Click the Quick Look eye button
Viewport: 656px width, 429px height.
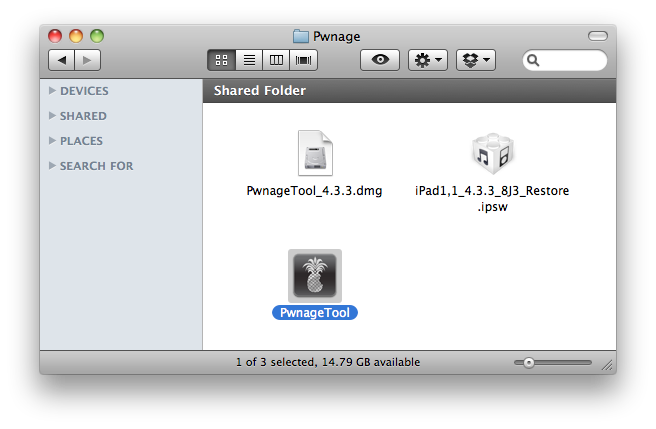point(380,60)
